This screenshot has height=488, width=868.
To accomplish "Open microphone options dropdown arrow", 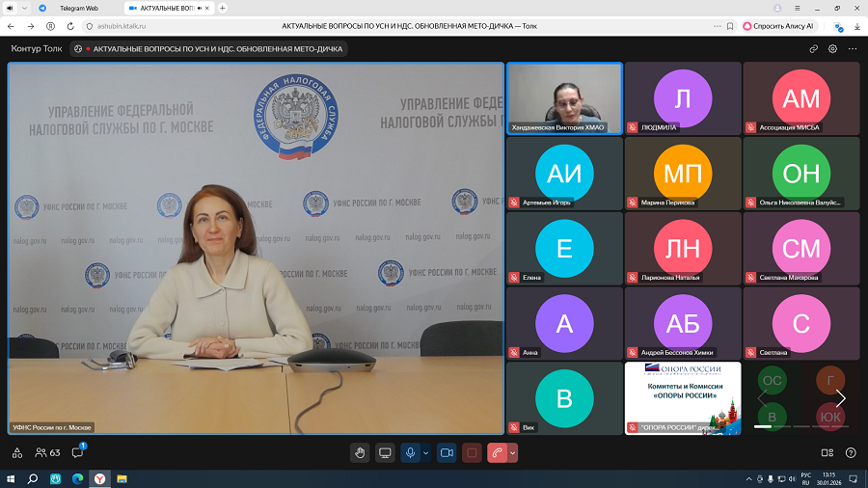I will [x=425, y=452].
